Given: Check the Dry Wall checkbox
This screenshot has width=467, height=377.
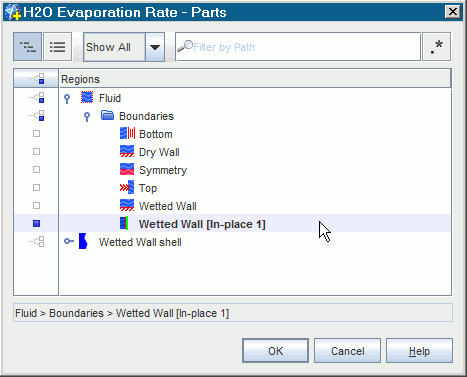Looking at the screenshot, I should coord(36,152).
